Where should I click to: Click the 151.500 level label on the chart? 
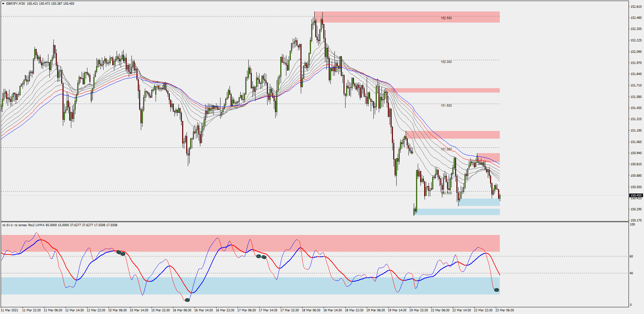(x=446, y=106)
